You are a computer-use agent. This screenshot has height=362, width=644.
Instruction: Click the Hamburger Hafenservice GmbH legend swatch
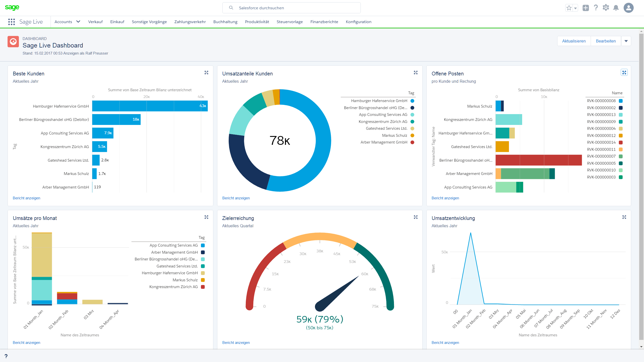point(412,101)
